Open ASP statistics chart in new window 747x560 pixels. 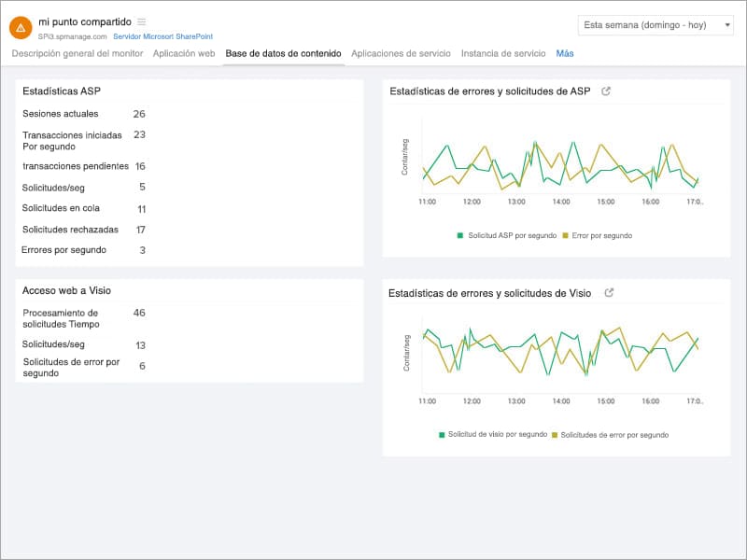coord(606,91)
